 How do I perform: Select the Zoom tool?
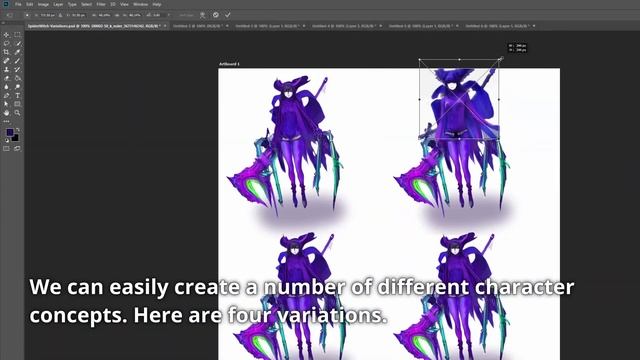(18, 113)
